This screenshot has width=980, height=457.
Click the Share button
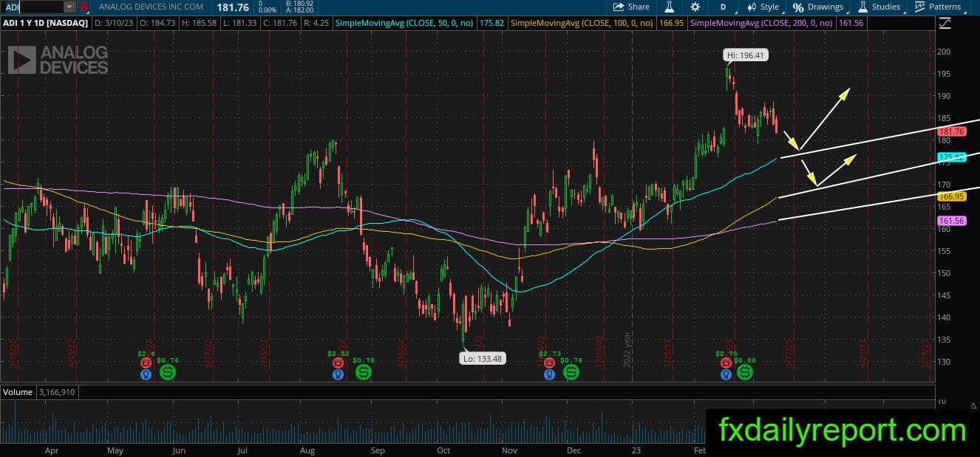coord(632,7)
